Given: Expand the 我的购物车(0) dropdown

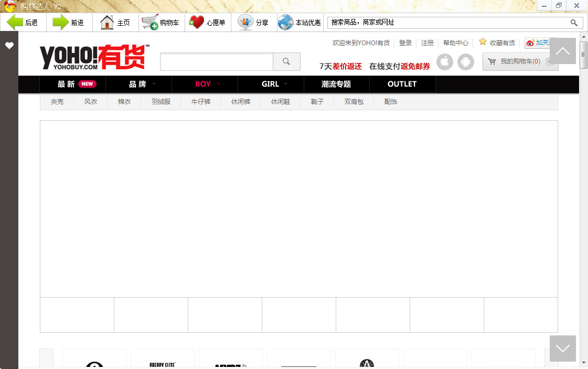Looking at the screenshot, I should [x=550, y=62].
